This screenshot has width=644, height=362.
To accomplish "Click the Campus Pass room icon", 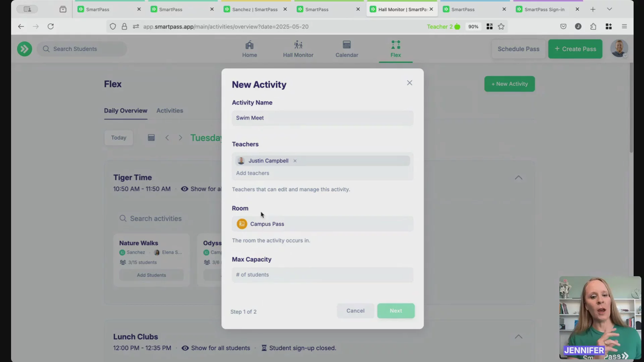I will coord(242,224).
